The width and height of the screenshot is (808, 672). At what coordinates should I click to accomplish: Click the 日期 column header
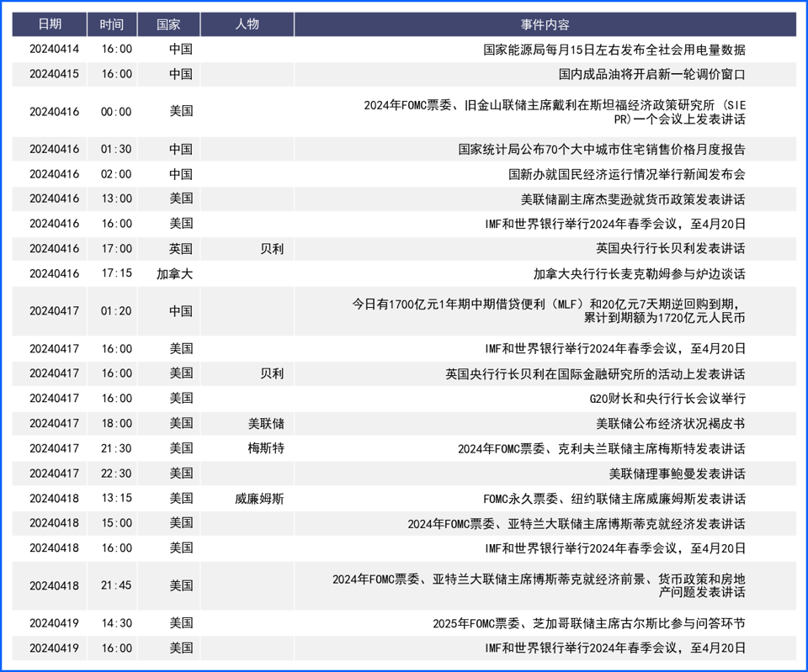pyautogui.click(x=50, y=24)
